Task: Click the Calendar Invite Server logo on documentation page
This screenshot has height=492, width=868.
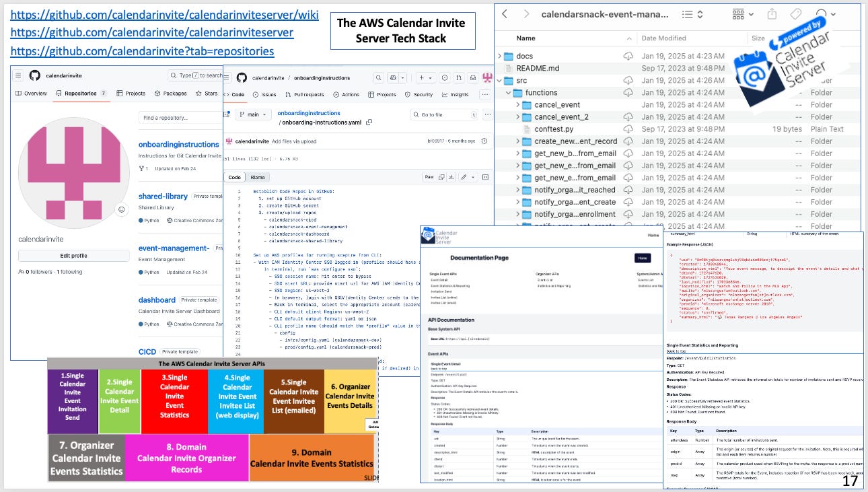Action: coord(439,236)
